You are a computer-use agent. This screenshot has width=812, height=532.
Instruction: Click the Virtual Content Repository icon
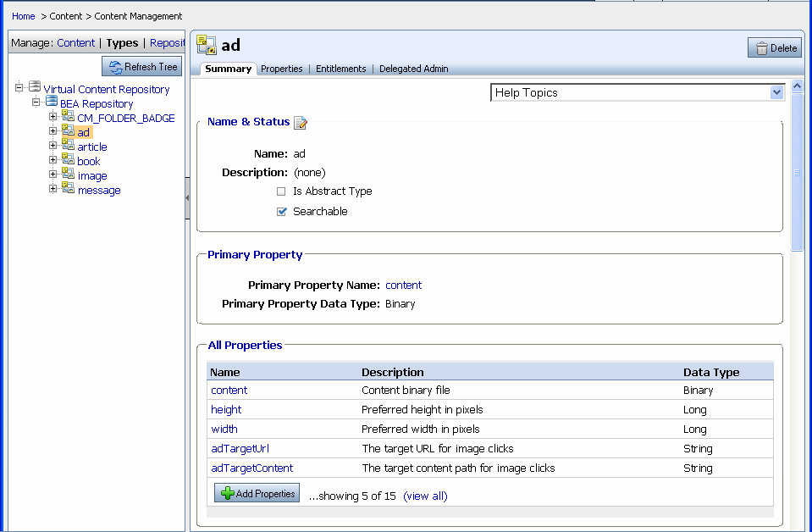[35, 86]
